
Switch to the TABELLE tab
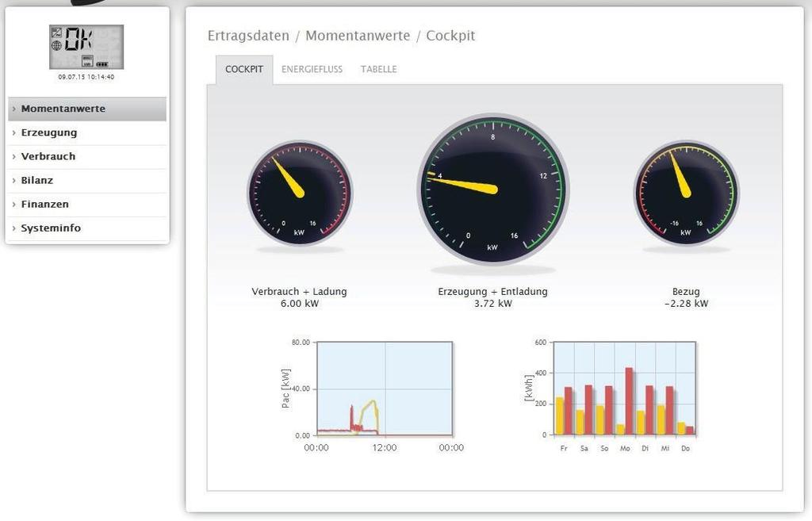[378, 70]
